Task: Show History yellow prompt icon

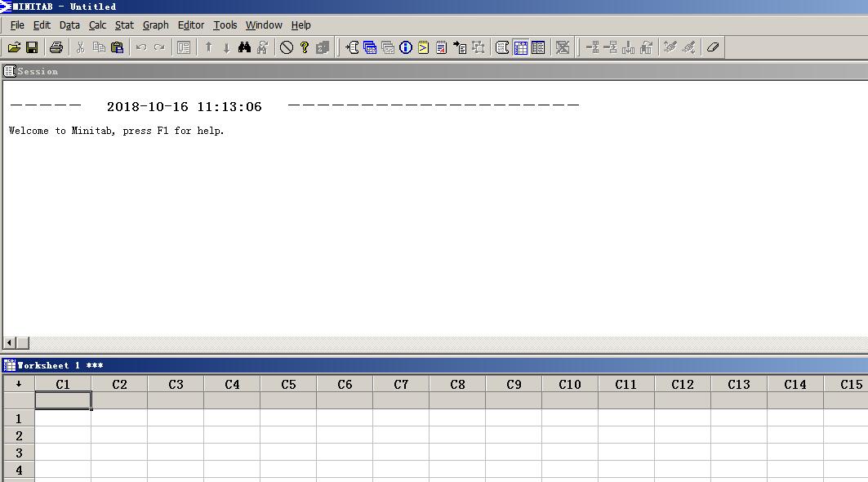Action: (424, 47)
